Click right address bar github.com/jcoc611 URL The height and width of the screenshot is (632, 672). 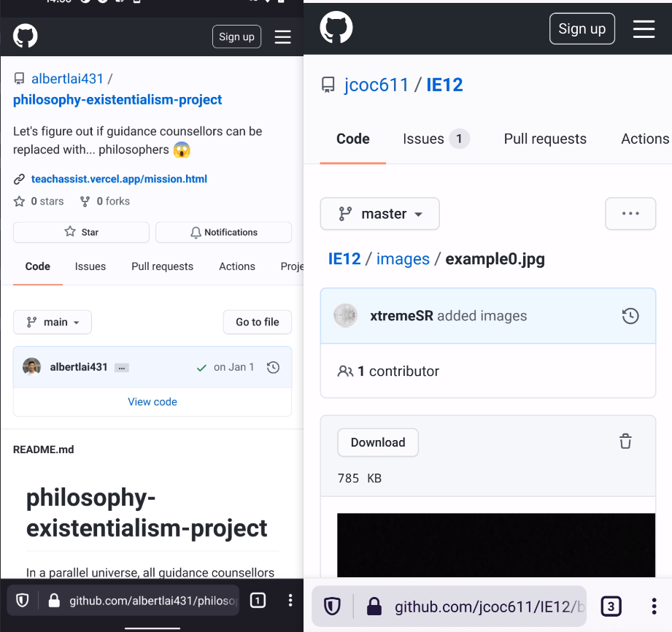click(x=490, y=607)
